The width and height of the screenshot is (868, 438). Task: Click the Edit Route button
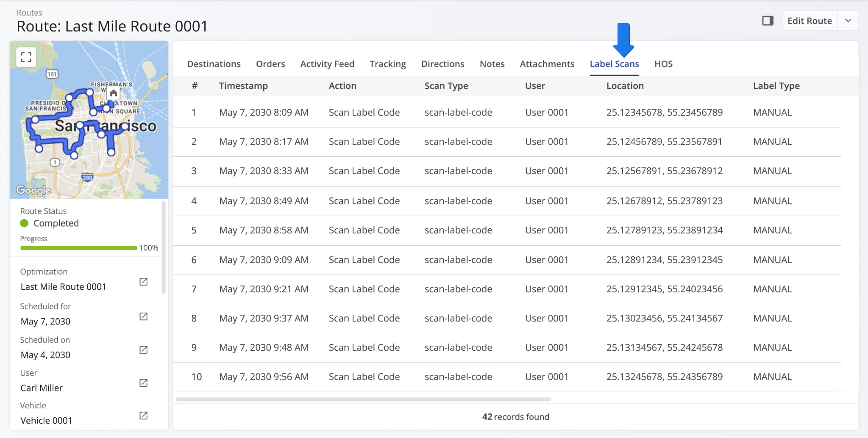click(x=809, y=21)
